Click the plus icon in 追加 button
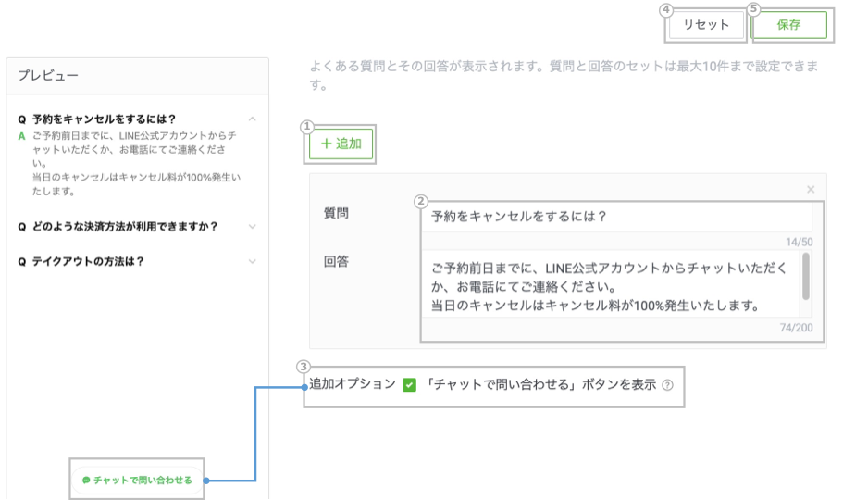The height and width of the screenshot is (500, 868). (326, 144)
